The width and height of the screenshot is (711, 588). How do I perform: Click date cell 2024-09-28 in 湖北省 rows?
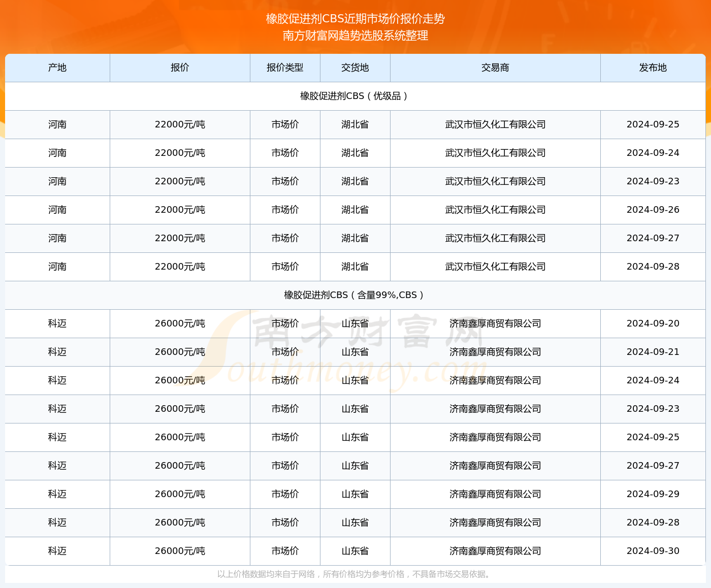point(653,267)
